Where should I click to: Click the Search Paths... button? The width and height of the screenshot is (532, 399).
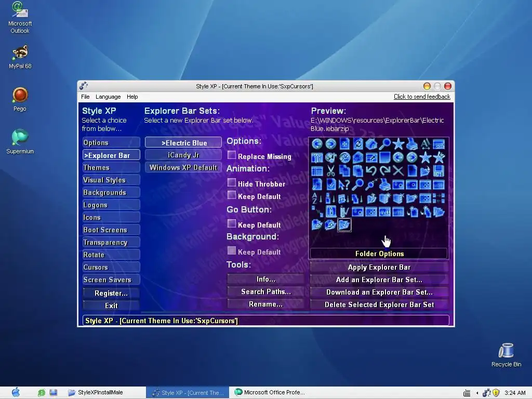point(265,292)
